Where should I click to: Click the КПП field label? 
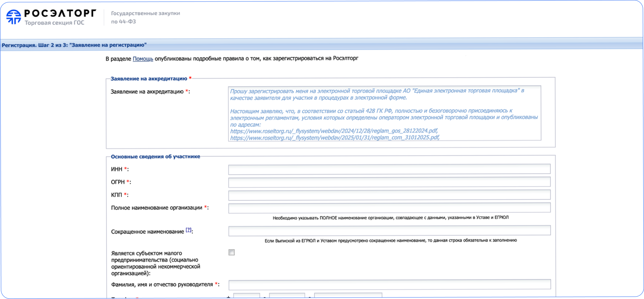coord(116,195)
